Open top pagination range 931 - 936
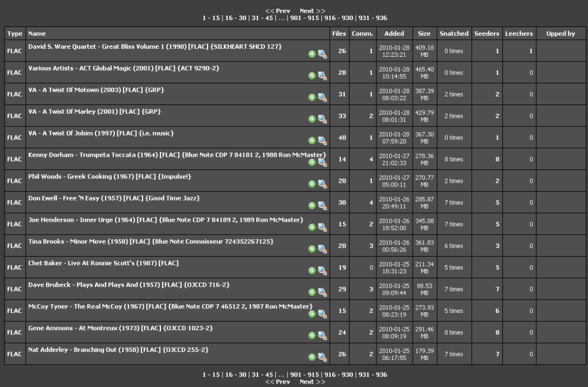This screenshot has height=387, width=588. (x=373, y=18)
